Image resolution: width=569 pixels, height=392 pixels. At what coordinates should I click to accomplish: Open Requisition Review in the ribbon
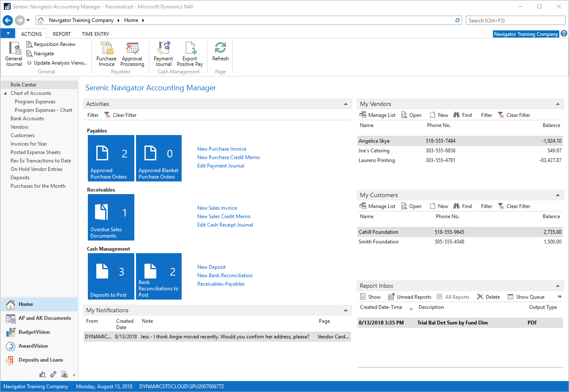tap(51, 44)
